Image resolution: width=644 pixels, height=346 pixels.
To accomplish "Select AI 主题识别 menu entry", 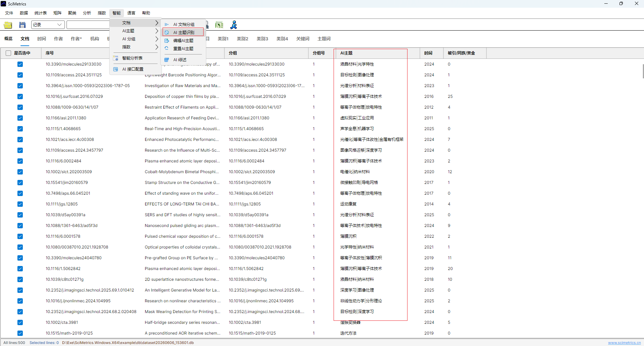I will point(183,32).
